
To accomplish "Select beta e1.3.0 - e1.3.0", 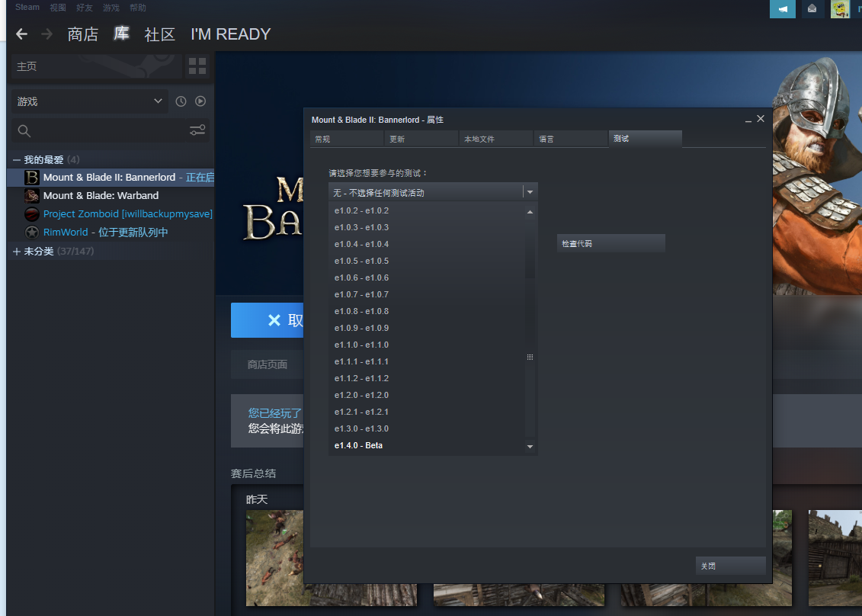I will [427, 428].
